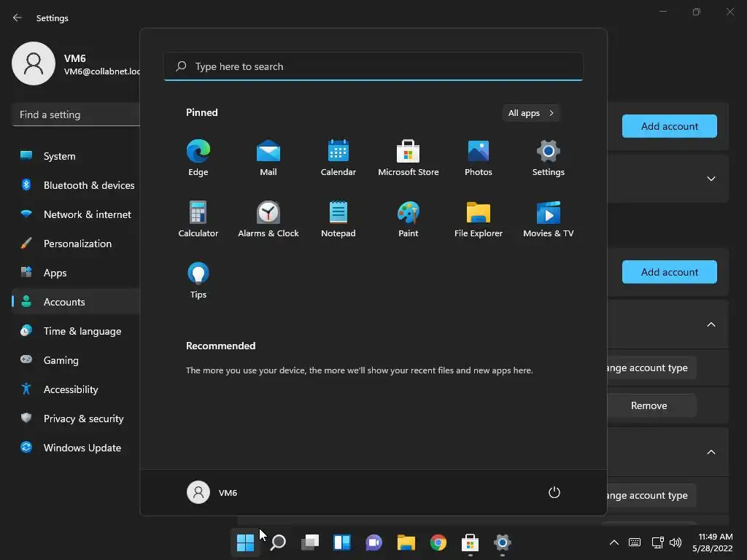Click the lower Add account button
This screenshot has width=747, height=560.
670,272
